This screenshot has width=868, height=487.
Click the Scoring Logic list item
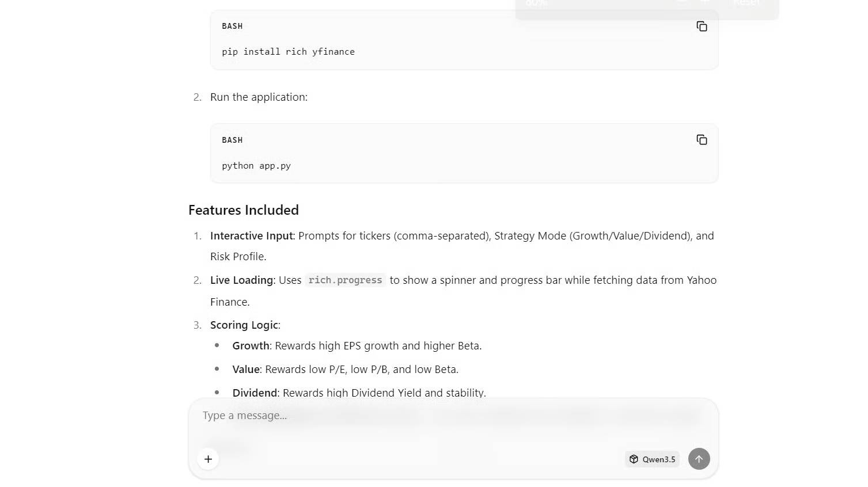[x=244, y=325]
